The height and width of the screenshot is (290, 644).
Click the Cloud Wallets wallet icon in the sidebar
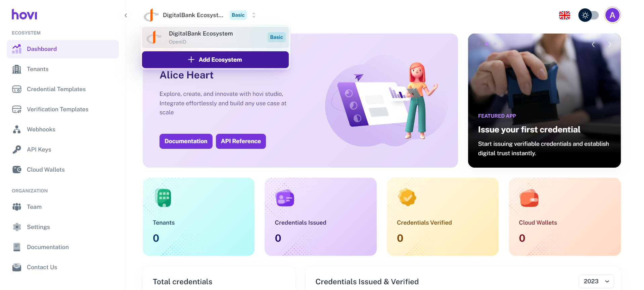(16, 170)
